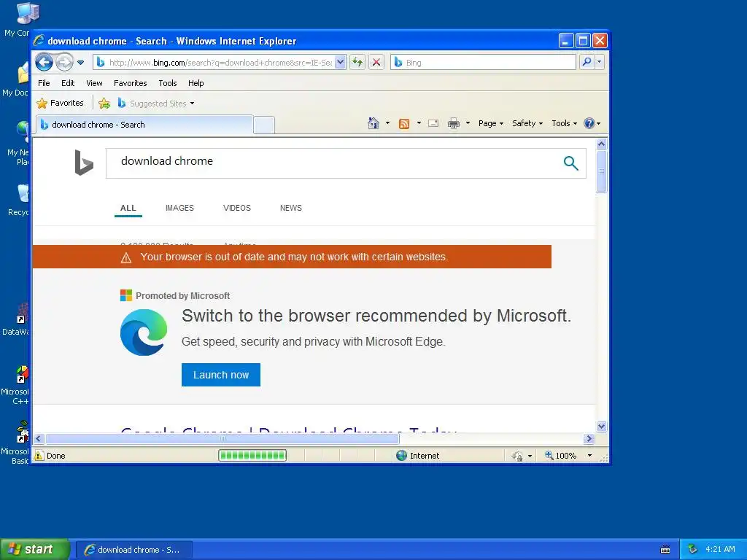Switch to the VIDEOS results tab
747x560 pixels.
coord(237,208)
